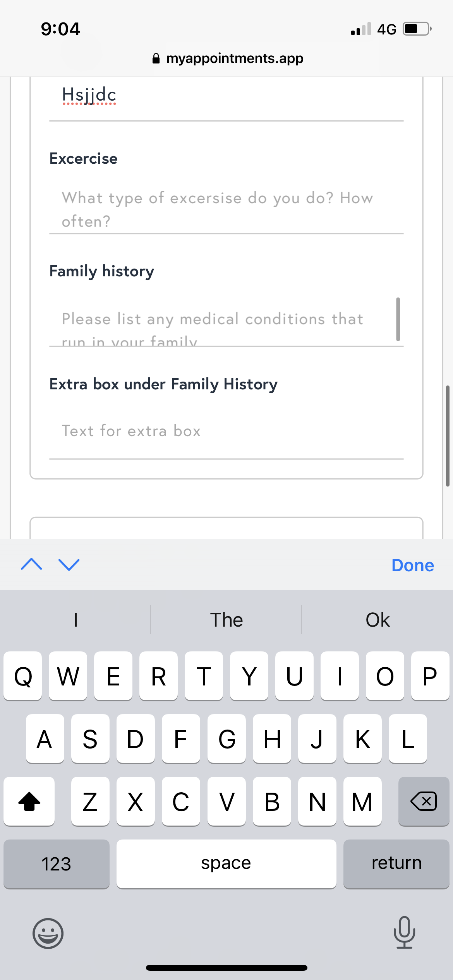This screenshot has width=453, height=980.
Task: Click the Family history field scrollbar
Action: click(398, 319)
